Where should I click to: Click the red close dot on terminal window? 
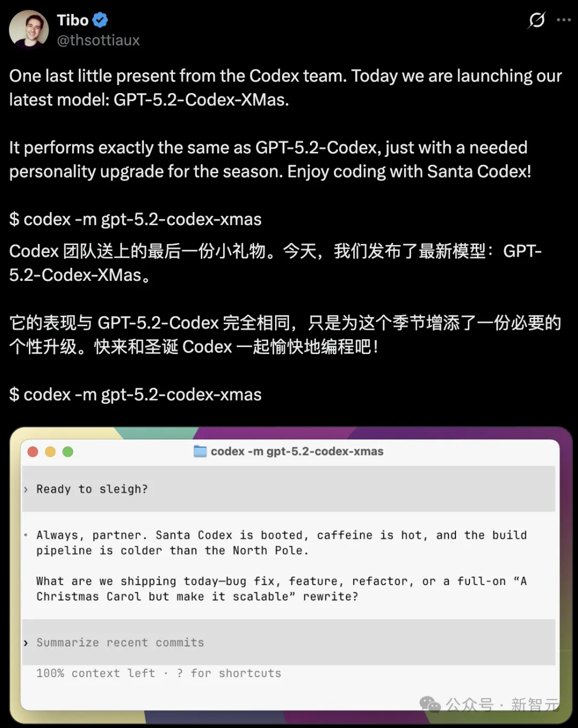(33, 451)
